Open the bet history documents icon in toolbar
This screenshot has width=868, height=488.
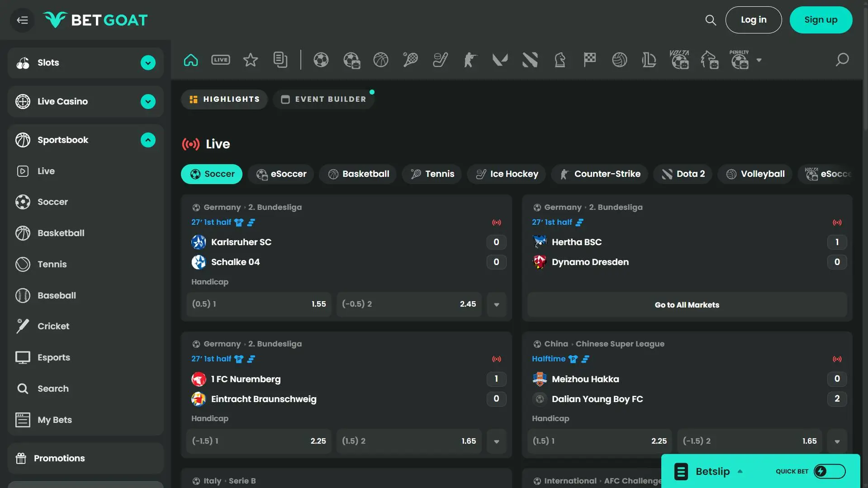point(280,60)
